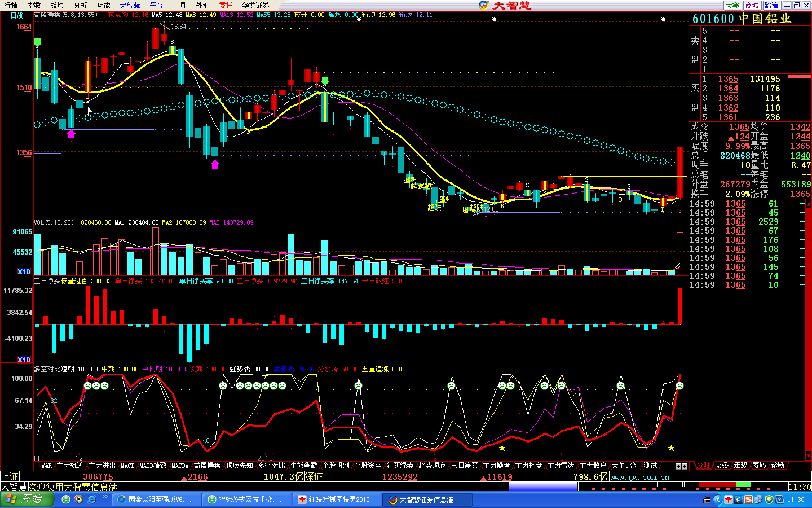Screen dimensions: 812x508
Task: Select the 主力进出 indicator tab
Action: [102, 466]
